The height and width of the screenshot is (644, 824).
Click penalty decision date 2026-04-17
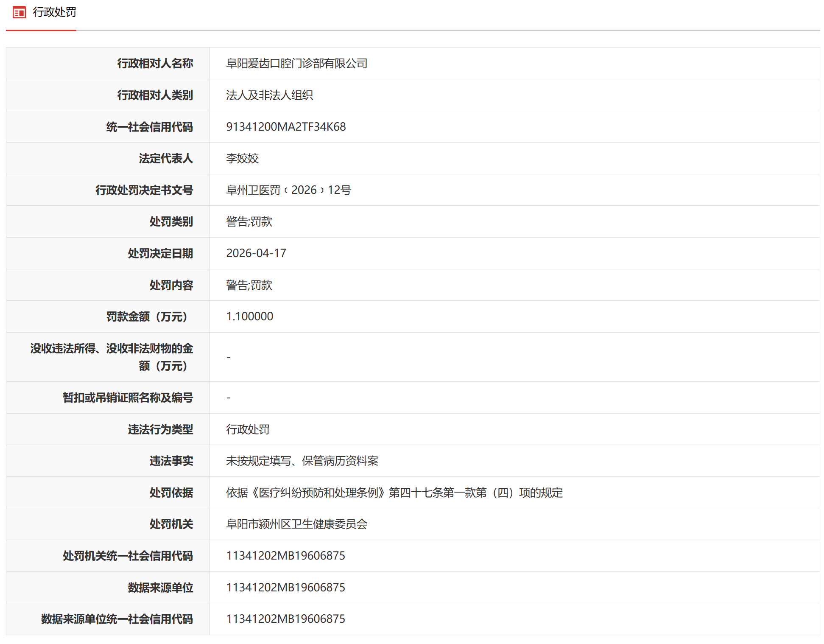256,253
